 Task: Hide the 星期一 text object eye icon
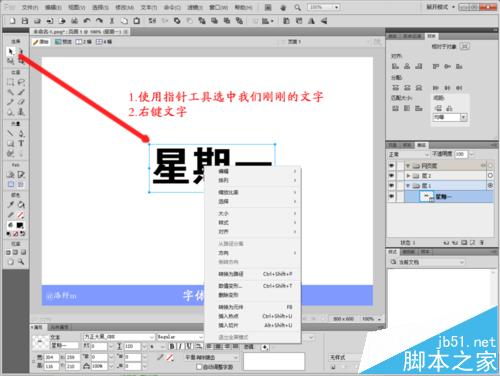391,197
